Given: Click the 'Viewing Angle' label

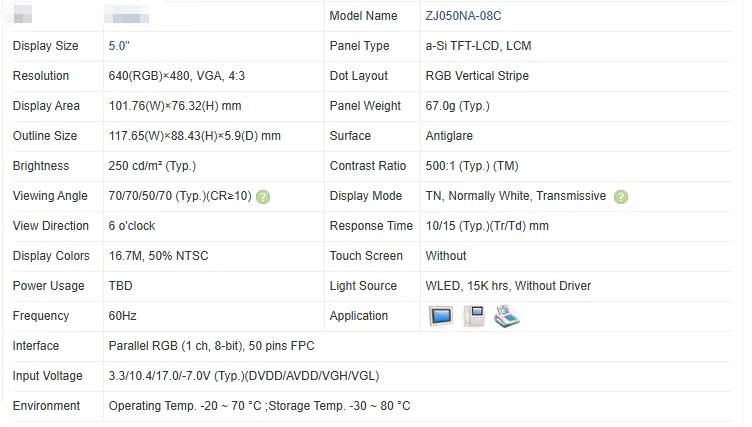Looking at the screenshot, I should point(50,196).
